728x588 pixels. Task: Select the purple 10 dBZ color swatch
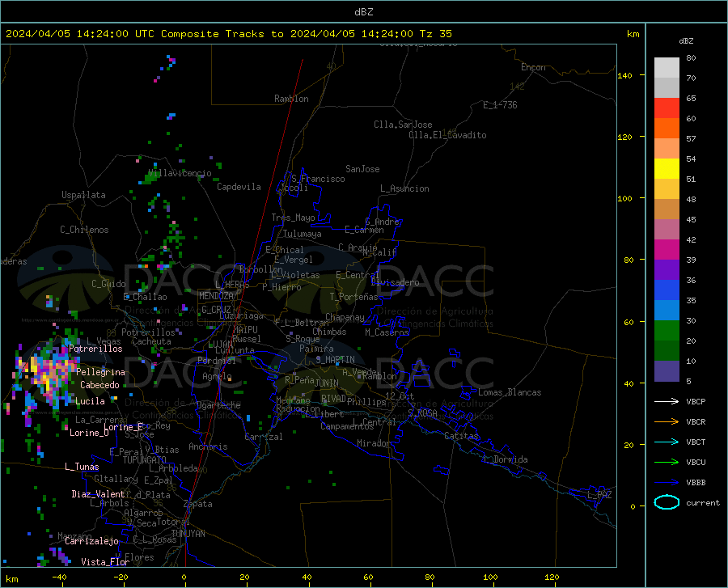click(667, 370)
